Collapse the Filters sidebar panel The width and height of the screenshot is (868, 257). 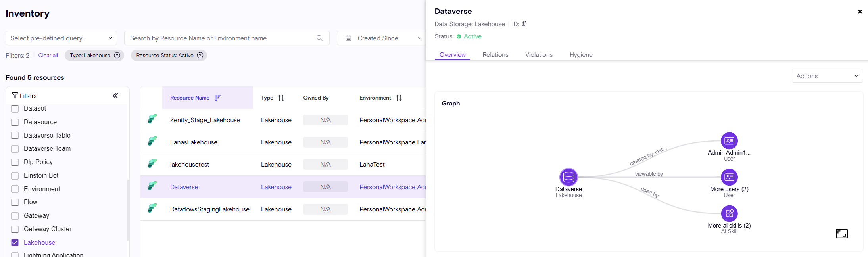(115, 96)
